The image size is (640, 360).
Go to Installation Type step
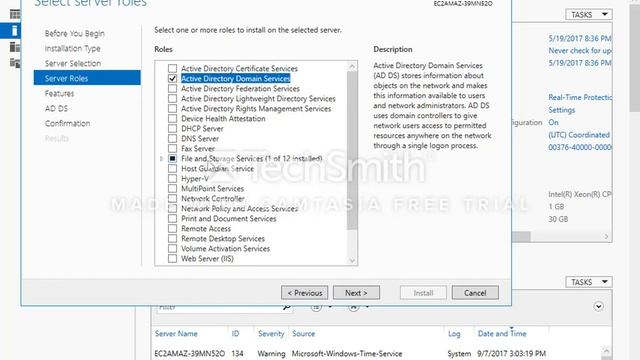(x=73, y=48)
